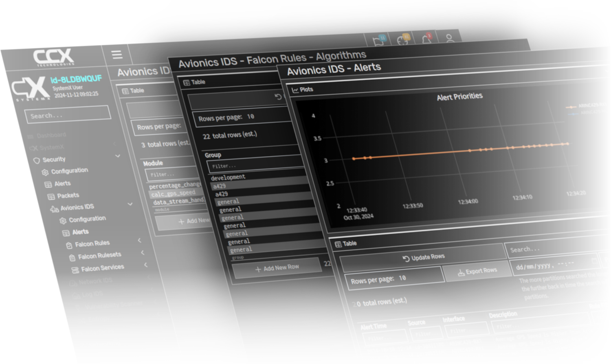Screen dimensions: 611x364
Task: Open the hamburger menu toggle
Action: coord(117,55)
